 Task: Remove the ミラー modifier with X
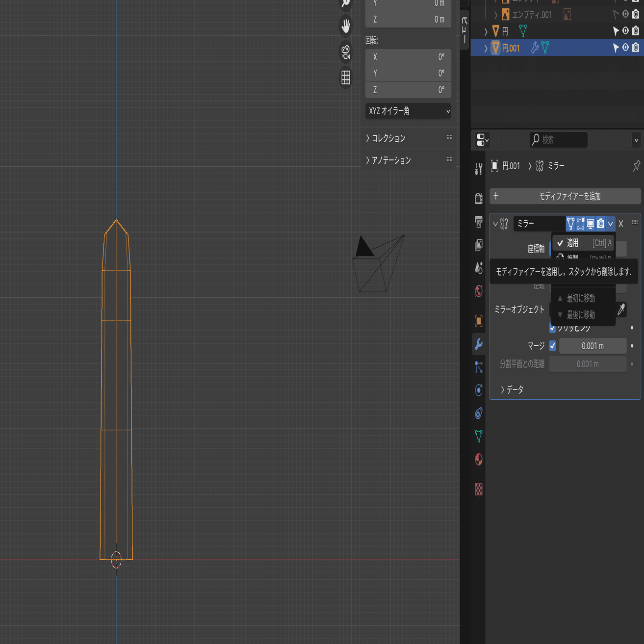tap(621, 224)
